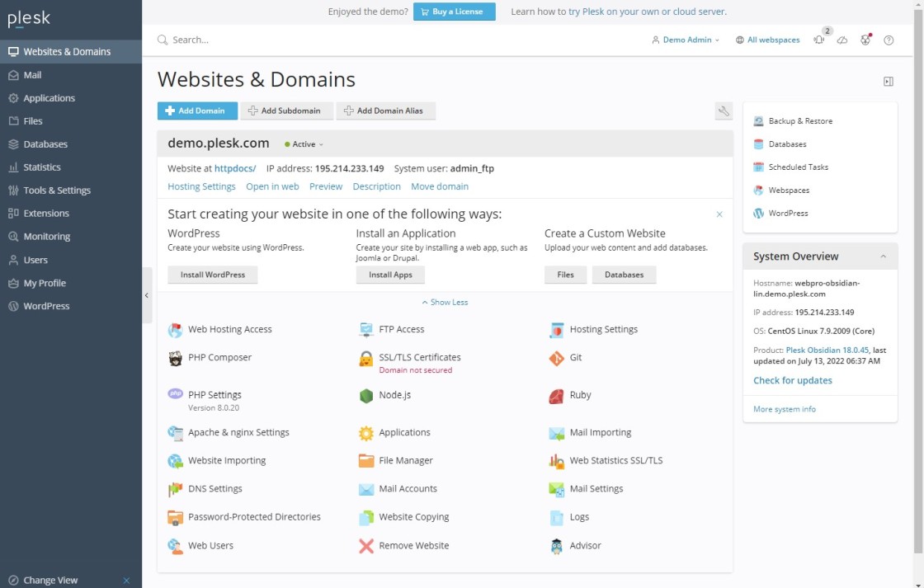Toggle the right sidebar panel icon
The width and height of the screenshot is (924, 588).
[888, 82]
